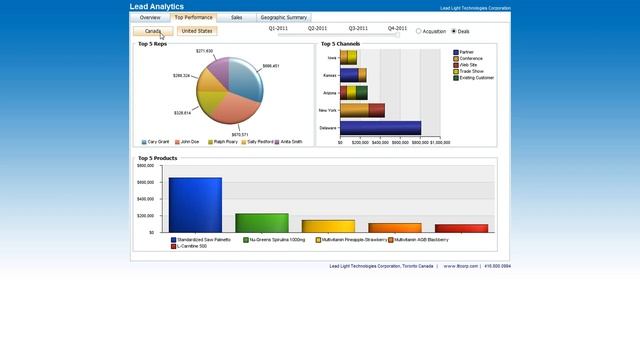
Task: Click the Top 5 Reps panel heading
Action: [x=152, y=44]
